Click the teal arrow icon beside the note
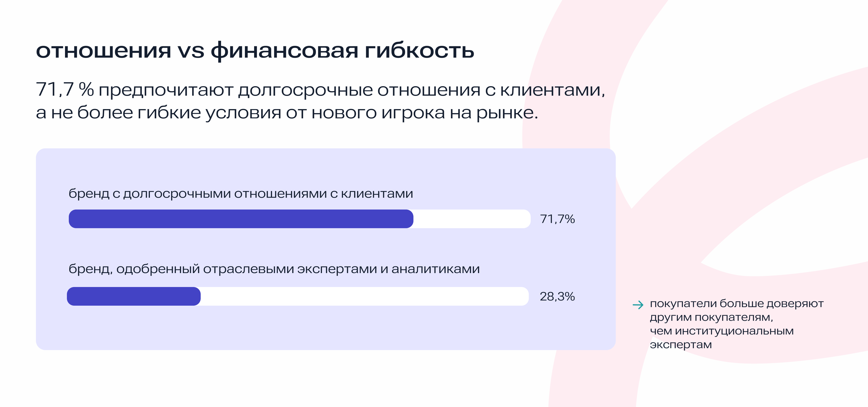This screenshot has width=868, height=407. pos(638,305)
